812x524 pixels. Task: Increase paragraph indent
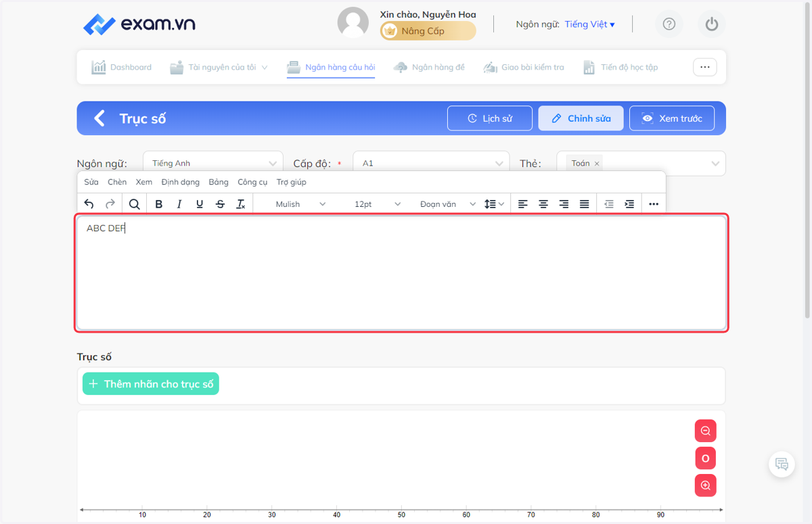(629, 204)
